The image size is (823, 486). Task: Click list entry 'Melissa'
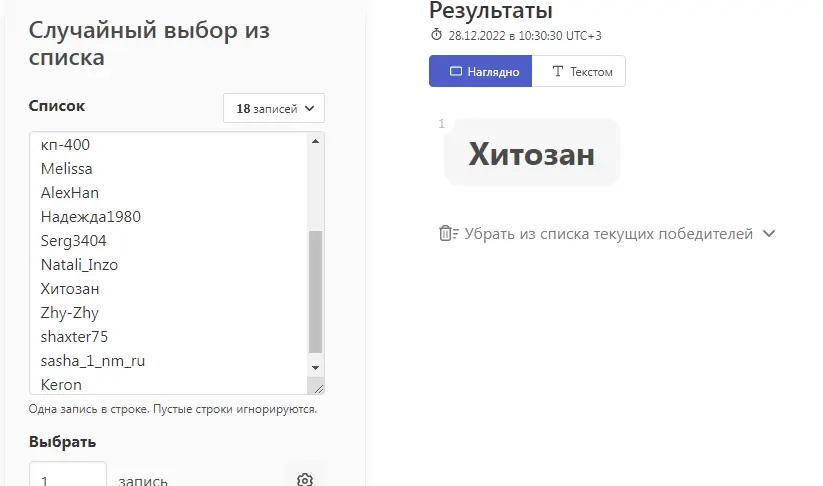pos(67,168)
